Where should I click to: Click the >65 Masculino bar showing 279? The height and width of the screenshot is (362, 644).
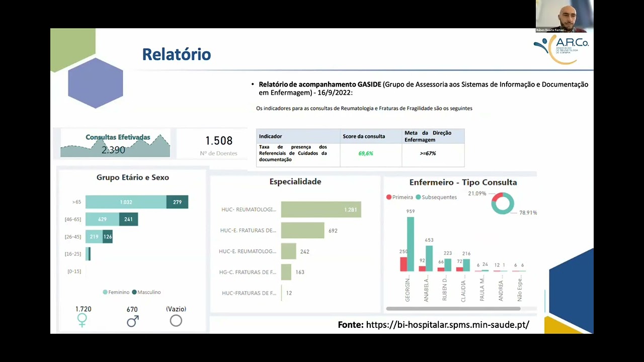coord(177,202)
